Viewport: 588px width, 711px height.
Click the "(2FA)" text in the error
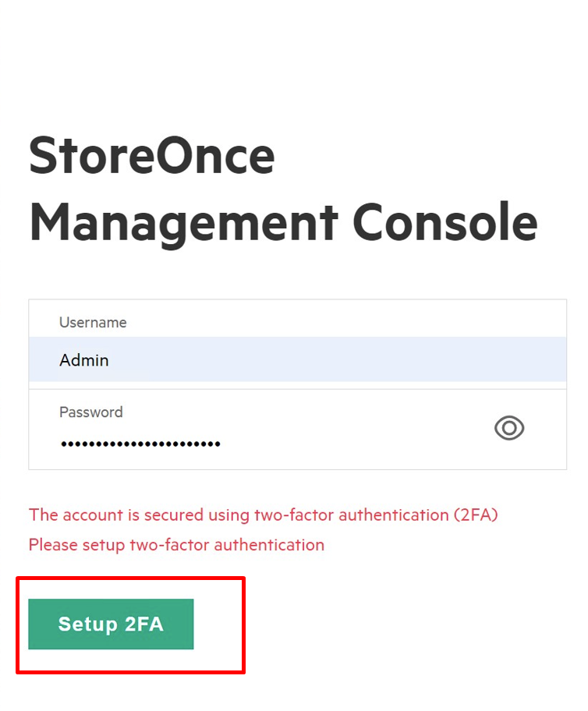[x=475, y=515]
